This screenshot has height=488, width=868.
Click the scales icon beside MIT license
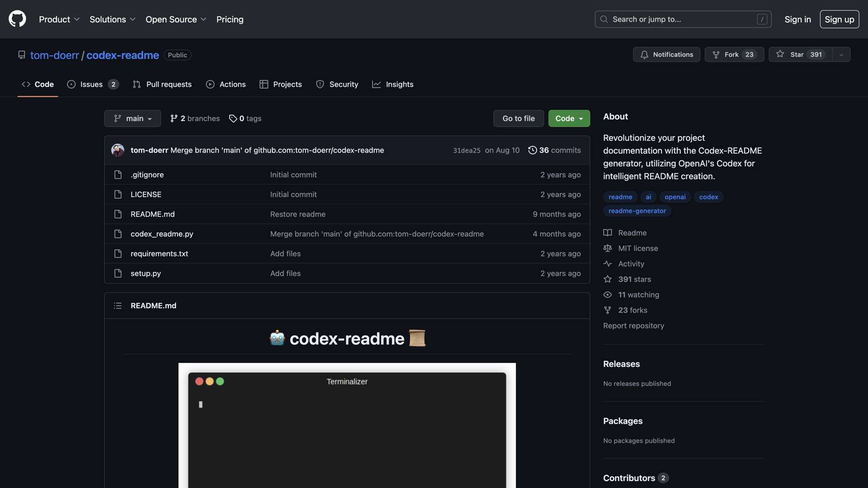607,248
